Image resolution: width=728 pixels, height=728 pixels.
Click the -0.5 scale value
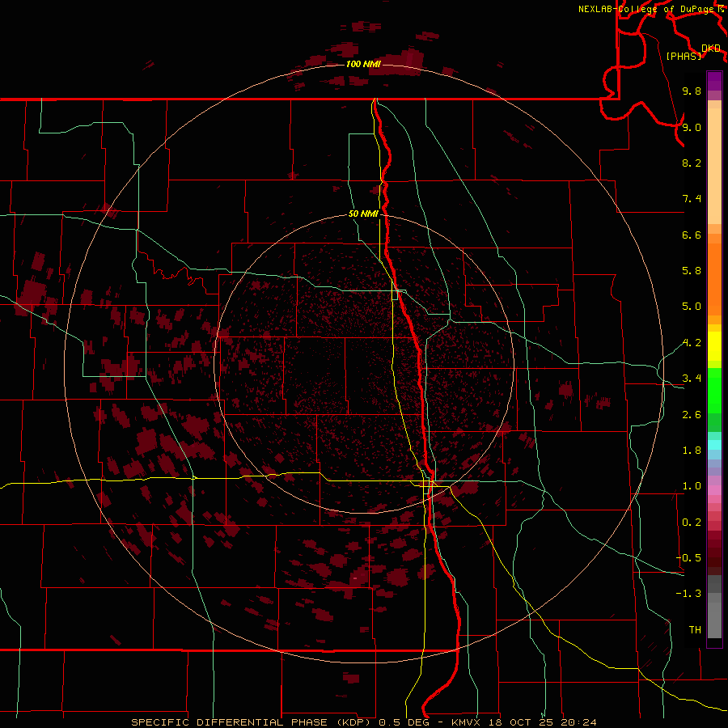click(688, 558)
